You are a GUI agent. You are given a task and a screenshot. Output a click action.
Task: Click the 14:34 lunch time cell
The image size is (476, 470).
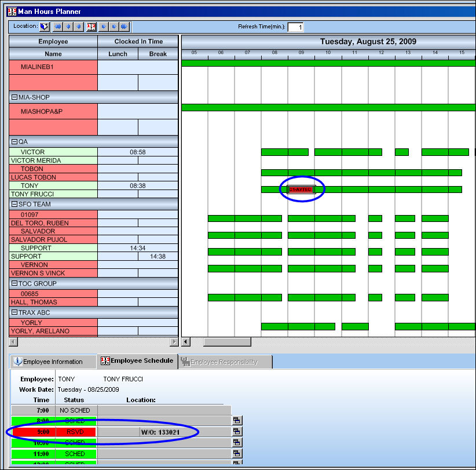coord(138,248)
